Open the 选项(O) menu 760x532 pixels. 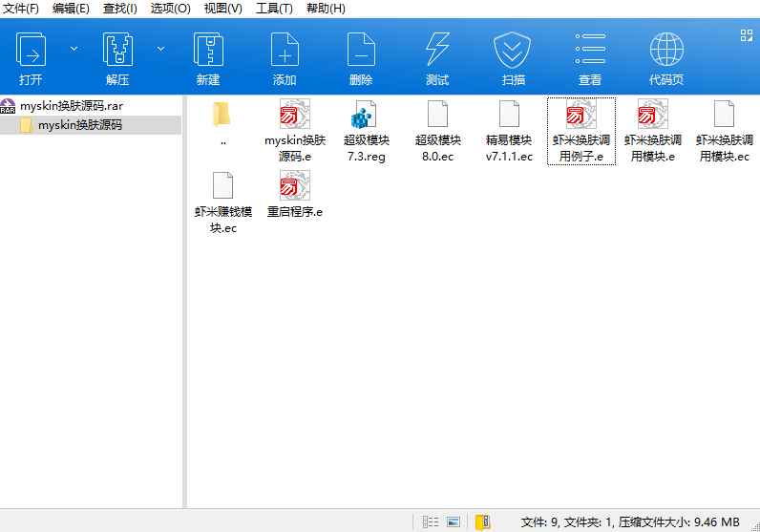[x=170, y=9]
